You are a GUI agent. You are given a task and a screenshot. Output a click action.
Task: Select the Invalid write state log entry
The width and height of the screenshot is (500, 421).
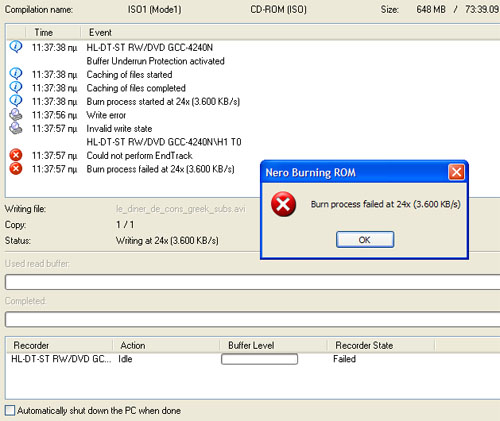pyautogui.click(x=119, y=129)
